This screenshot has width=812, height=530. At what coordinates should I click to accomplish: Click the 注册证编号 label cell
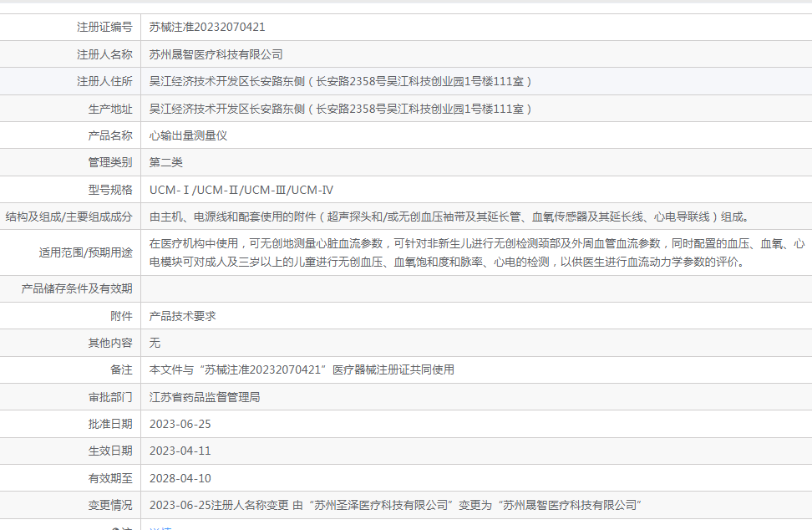[x=104, y=27]
